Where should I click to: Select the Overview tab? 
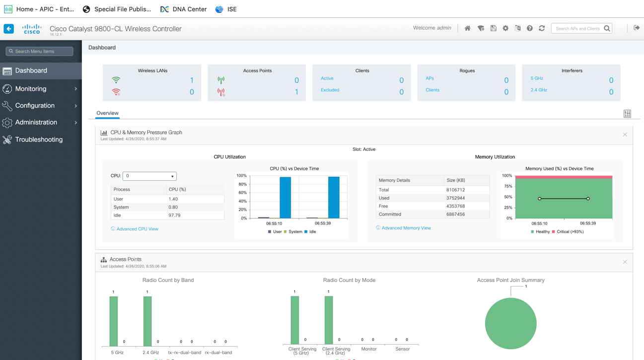pyautogui.click(x=107, y=113)
